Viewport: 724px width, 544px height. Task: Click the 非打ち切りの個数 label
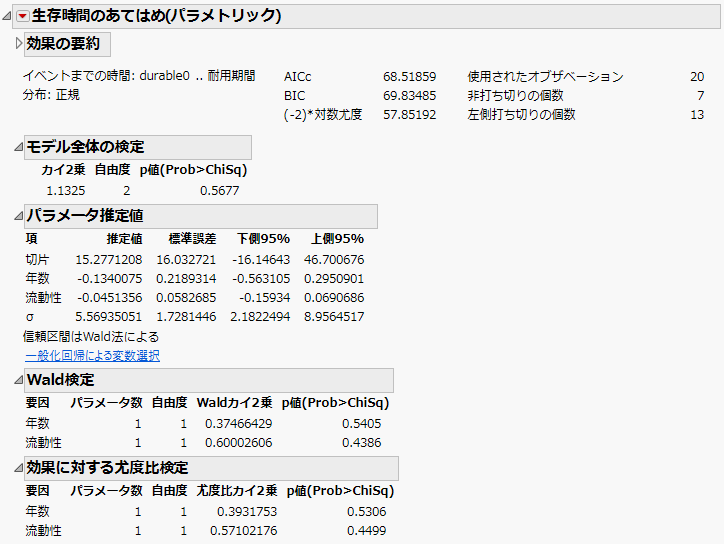tap(515, 96)
